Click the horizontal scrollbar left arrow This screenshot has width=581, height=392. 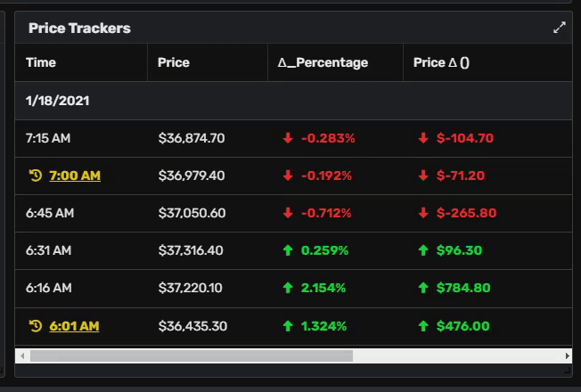[x=22, y=356]
